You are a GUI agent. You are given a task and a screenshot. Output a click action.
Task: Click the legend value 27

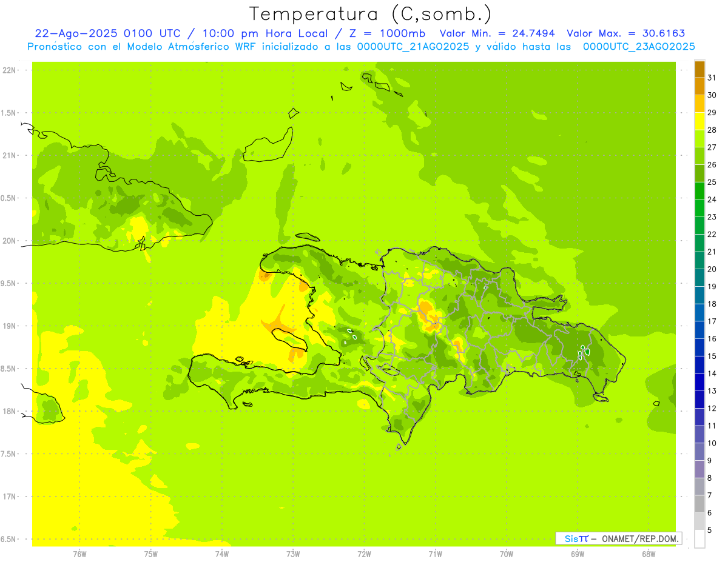(712, 147)
